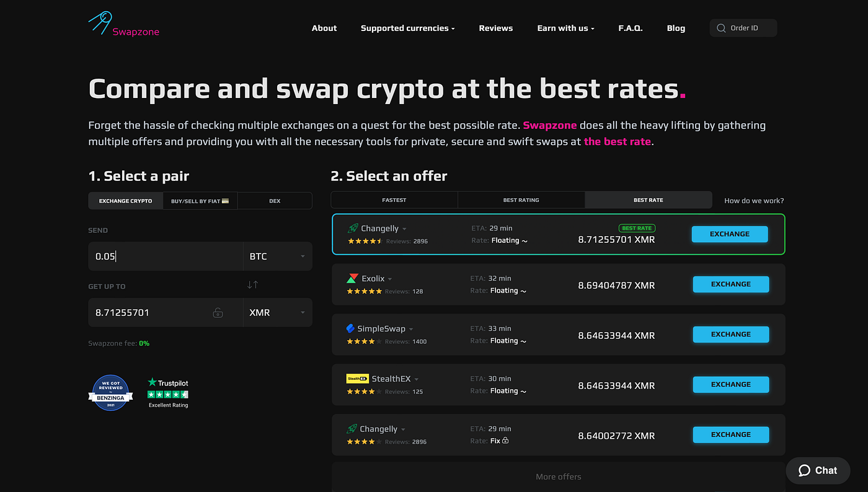This screenshot has height=492, width=868.
Task: Click the Order ID search field
Action: pos(743,28)
